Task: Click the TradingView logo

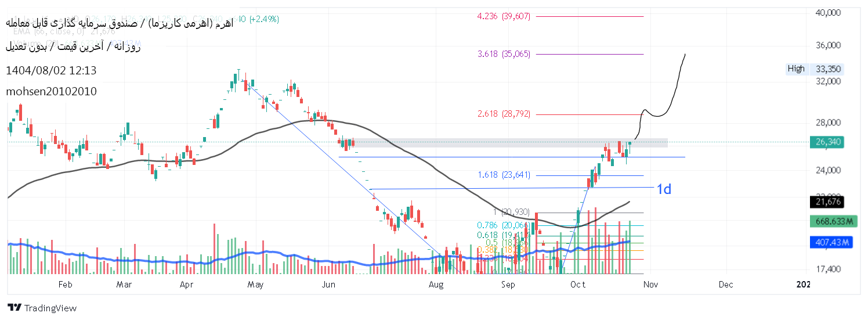Action: 42,308
